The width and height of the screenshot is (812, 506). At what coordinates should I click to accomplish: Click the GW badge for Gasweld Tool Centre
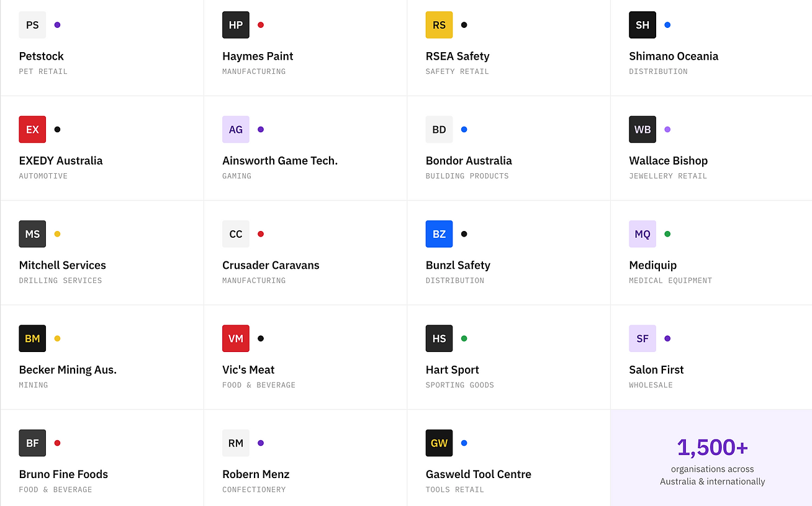439,443
